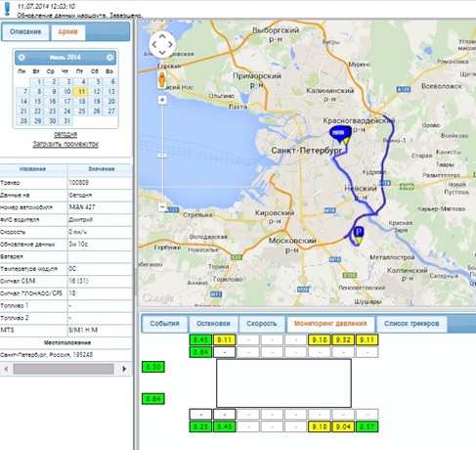Pick up the Street View pegman
This screenshot has height=450, width=476.
(162, 79)
